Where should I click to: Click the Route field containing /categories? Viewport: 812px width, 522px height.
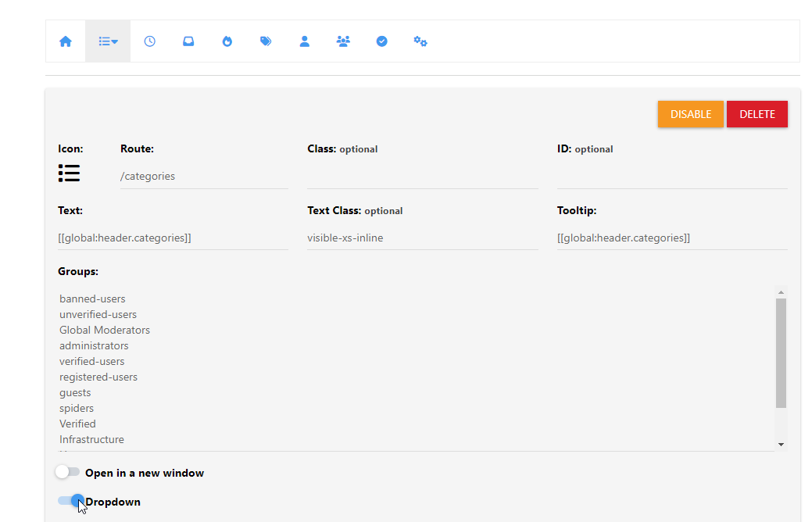click(x=203, y=177)
